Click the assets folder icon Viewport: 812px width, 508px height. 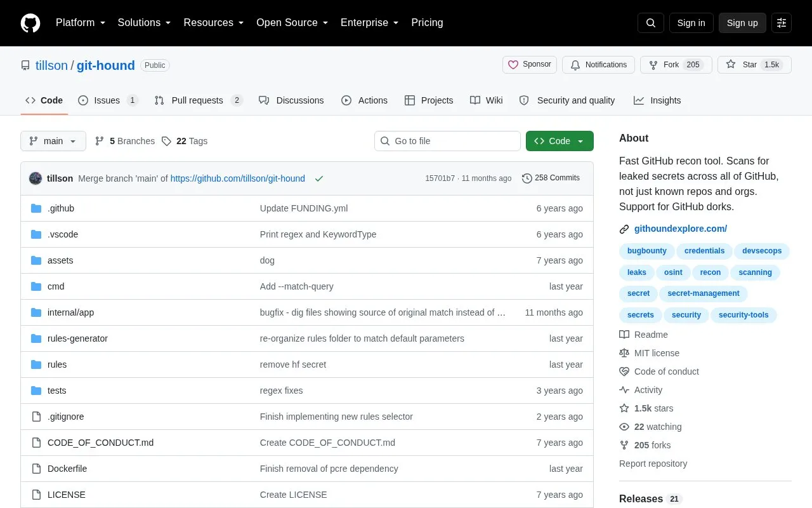click(x=36, y=260)
